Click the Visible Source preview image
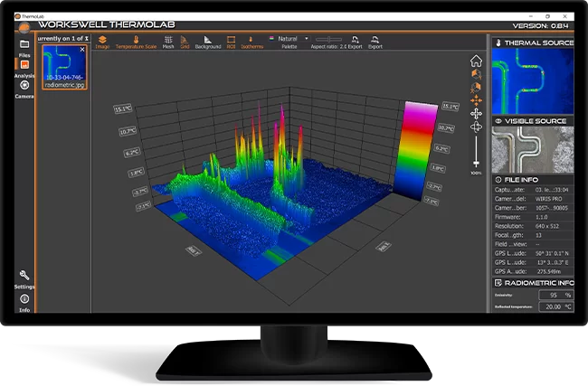The height and width of the screenshot is (386, 588). pos(533,149)
